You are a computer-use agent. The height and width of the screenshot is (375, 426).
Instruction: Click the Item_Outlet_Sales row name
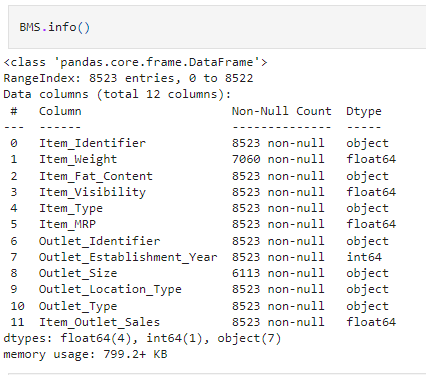(x=99, y=322)
